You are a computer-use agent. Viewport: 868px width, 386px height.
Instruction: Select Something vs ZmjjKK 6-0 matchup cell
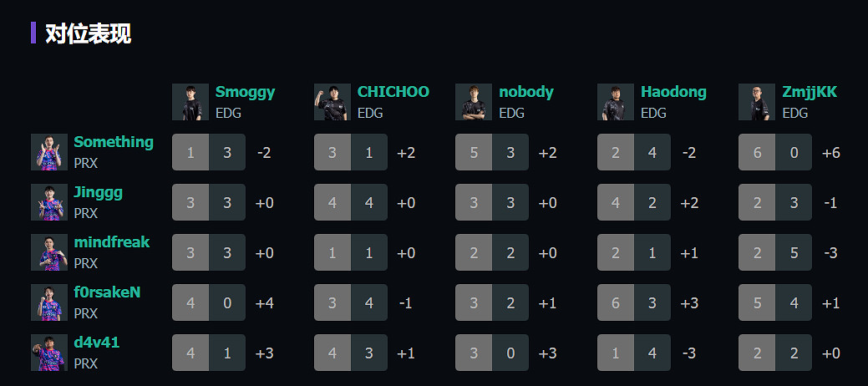coord(775,152)
